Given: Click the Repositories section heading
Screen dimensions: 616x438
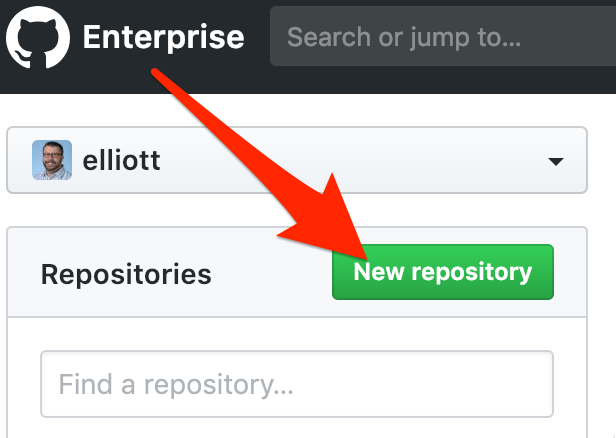Looking at the screenshot, I should [126, 274].
